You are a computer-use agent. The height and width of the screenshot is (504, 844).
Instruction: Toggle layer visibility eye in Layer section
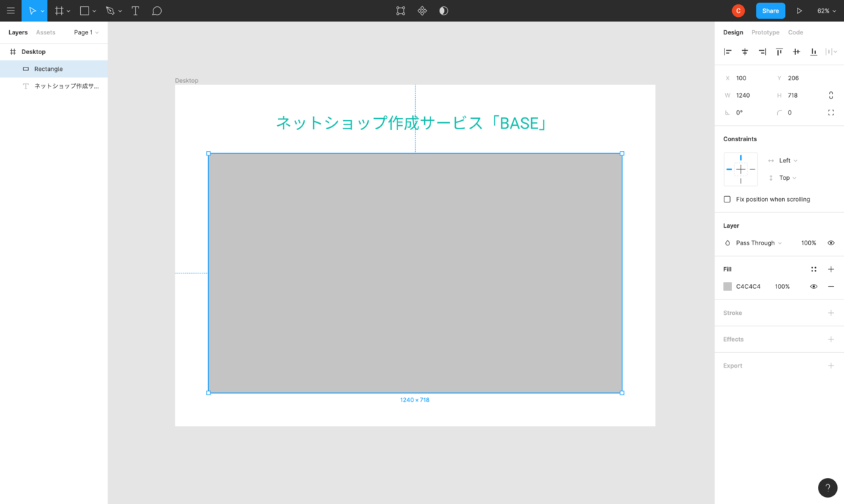tap(831, 243)
